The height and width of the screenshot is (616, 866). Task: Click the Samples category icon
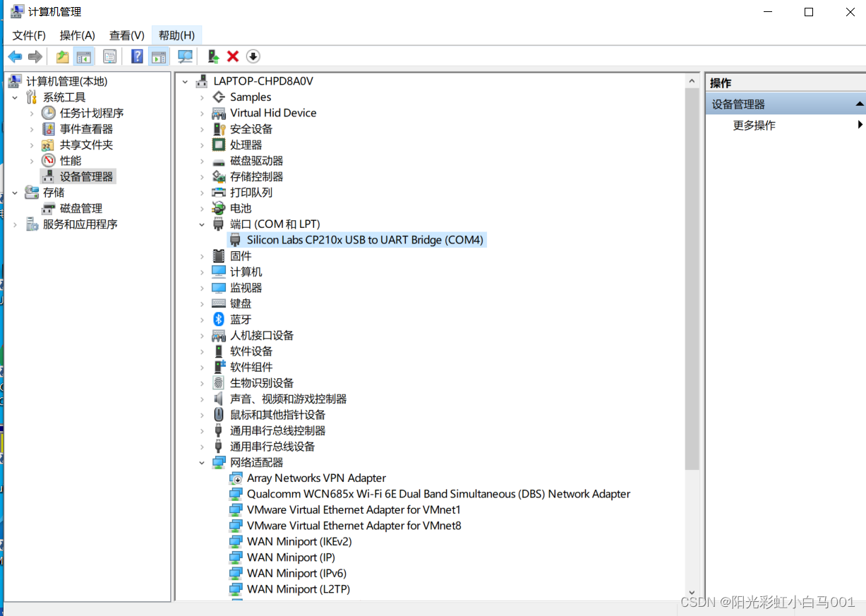pyautogui.click(x=219, y=97)
